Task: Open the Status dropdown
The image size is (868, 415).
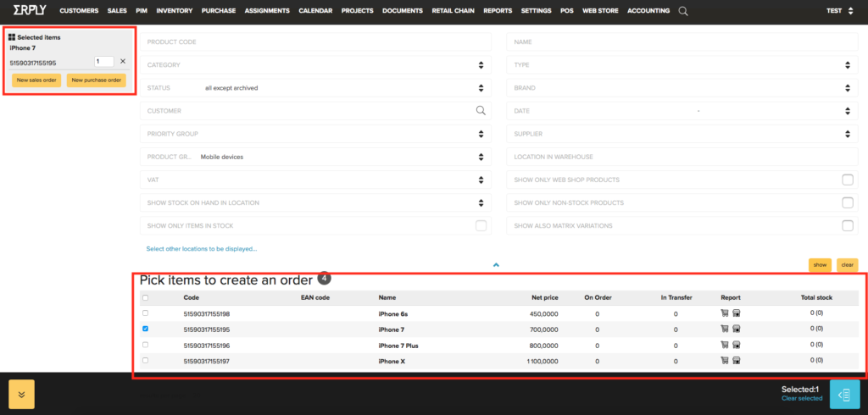Action: pyautogui.click(x=315, y=87)
